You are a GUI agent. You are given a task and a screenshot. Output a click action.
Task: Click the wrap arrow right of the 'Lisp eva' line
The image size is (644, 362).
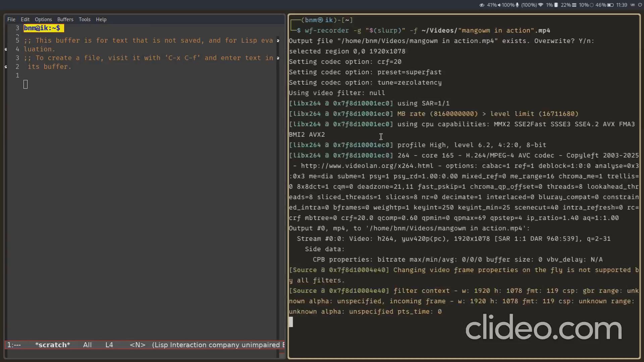point(278,41)
